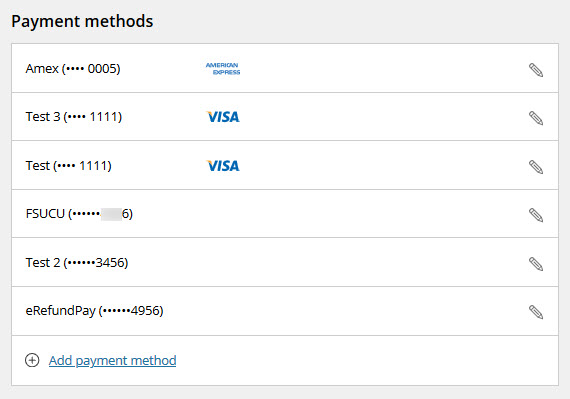Viewport: 570px width, 399px height.
Task: Click pencil icon for Test 3 Visa
Action: coord(536,118)
